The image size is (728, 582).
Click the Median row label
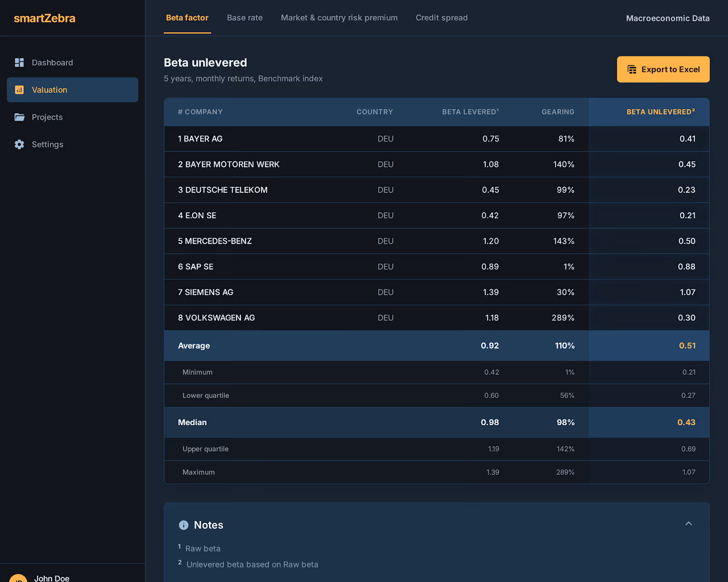(192, 422)
